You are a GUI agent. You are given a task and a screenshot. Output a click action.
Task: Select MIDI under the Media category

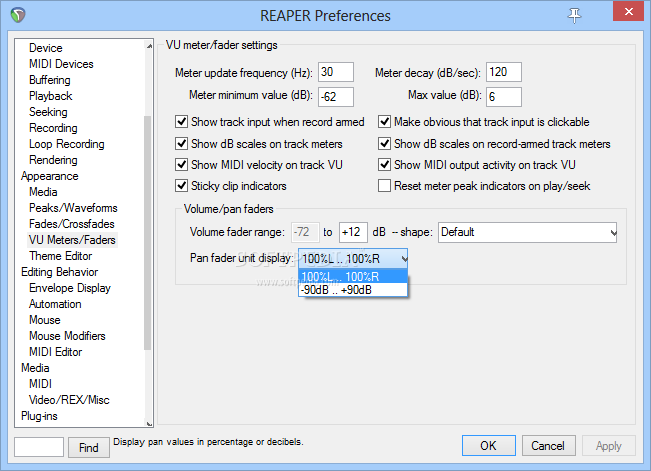tap(40, 384)
